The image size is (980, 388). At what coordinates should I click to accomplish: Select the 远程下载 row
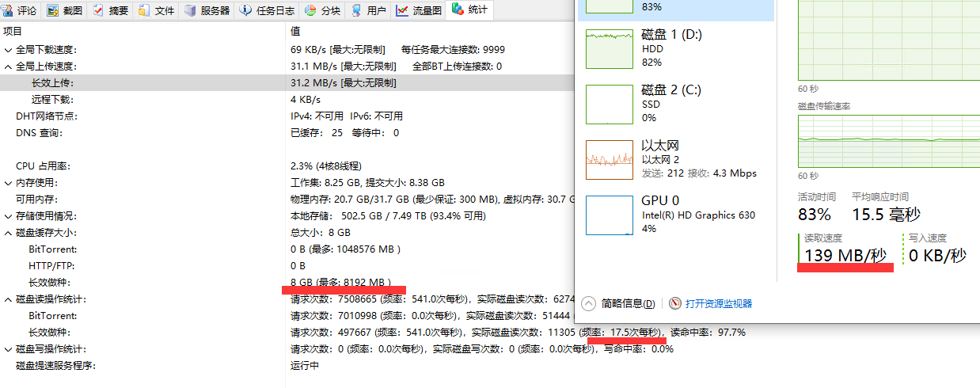[x=287, y=99]
